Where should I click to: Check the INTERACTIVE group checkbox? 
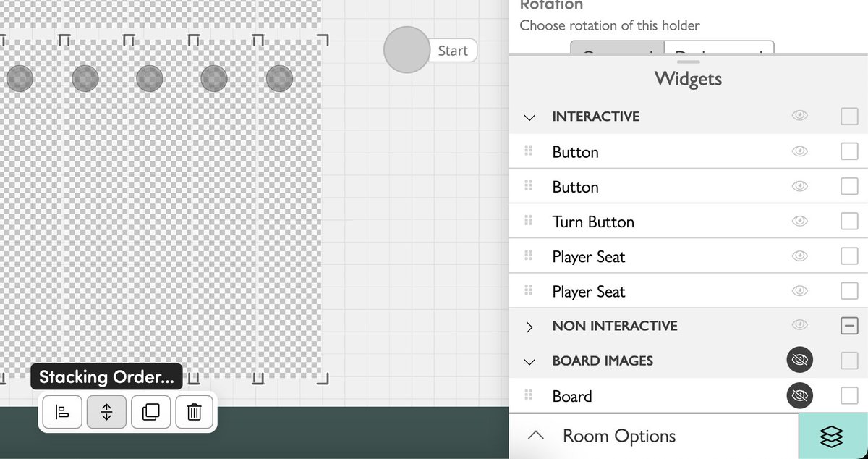coord(849,116)
